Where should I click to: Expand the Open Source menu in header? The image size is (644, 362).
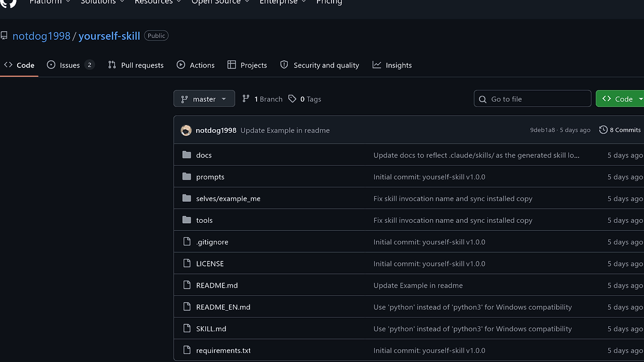click(220, 2)
